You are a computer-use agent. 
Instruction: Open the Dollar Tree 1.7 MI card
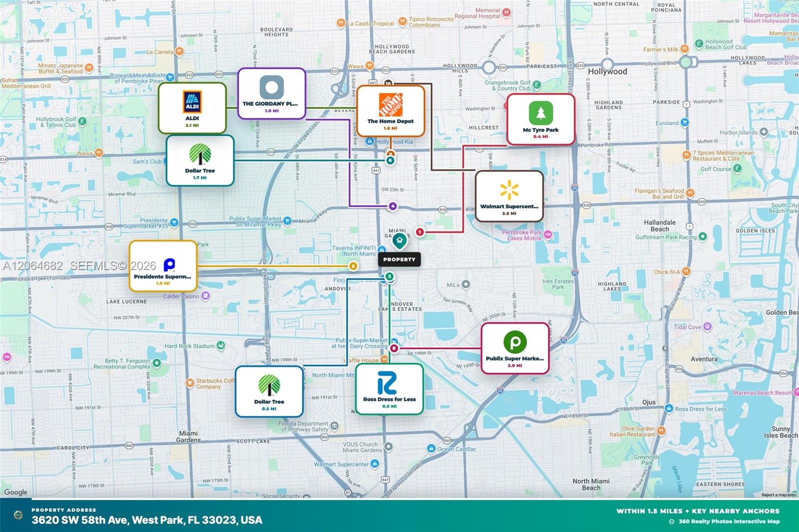point(200,160)
